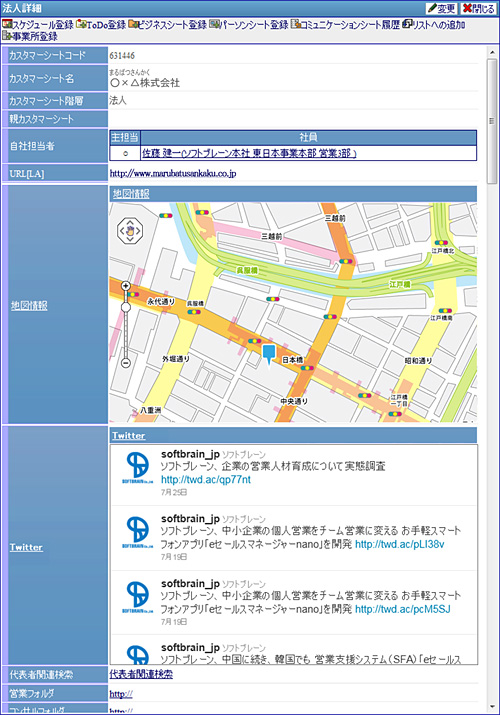This screenshot has height=715, width=500.
Task: Click the 閉じる close button
Action: [478, 8]
